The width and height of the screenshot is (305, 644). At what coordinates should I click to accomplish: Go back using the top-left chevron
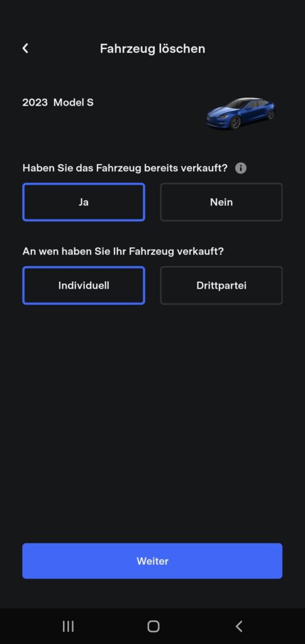(25, 48)
